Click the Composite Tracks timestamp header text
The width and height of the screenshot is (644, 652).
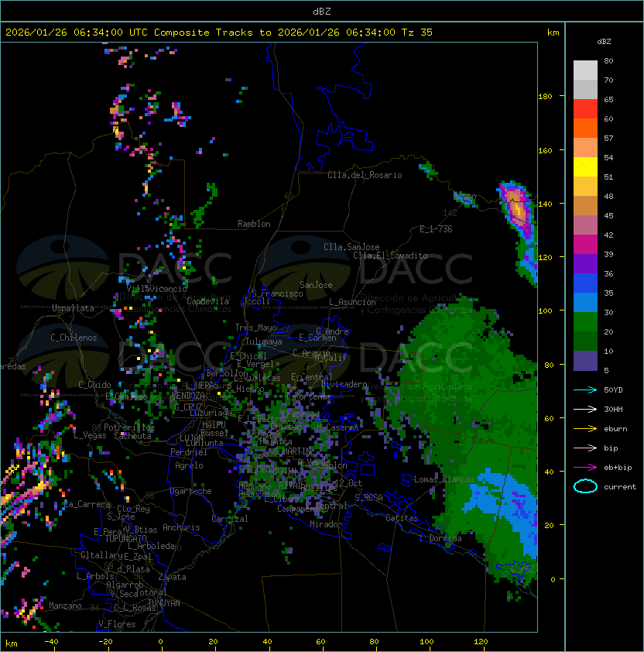[219, 33]
